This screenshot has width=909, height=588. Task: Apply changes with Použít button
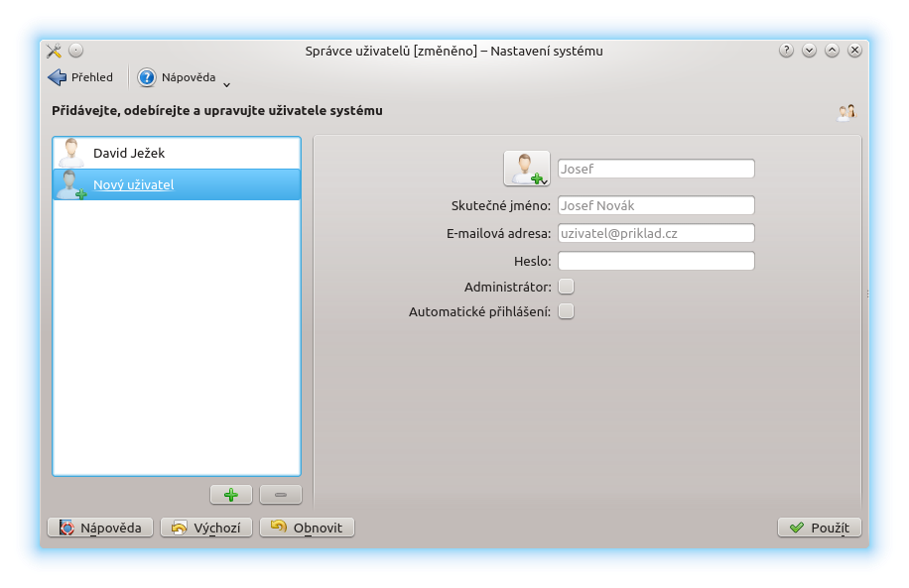click(x=819, y=528)
